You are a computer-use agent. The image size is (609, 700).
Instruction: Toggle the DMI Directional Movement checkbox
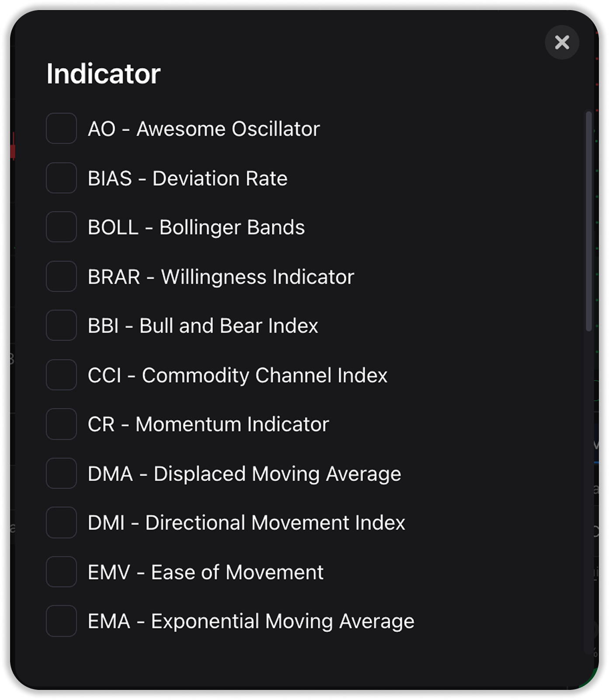coord(62,522)
